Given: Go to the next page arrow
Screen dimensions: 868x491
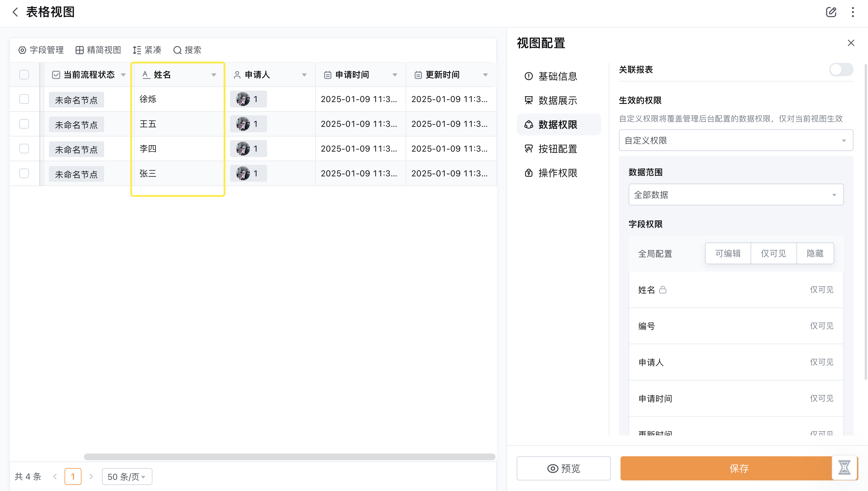Looking at the screenshot, I should (x=91, y=477).
